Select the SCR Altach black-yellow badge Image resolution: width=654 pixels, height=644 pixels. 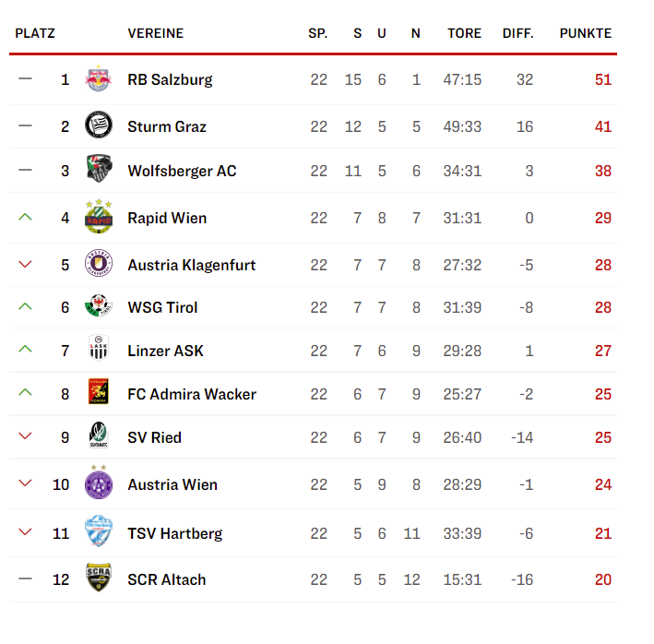[x=99, y=578]
